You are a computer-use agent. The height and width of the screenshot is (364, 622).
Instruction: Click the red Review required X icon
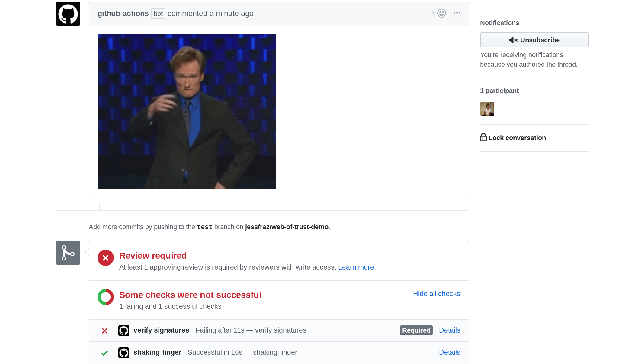pos(105,258)
